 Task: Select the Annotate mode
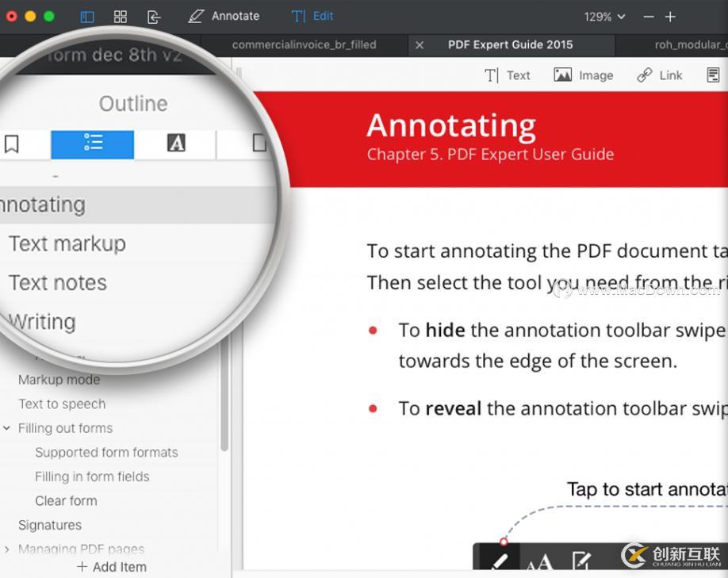click(224, 16)
